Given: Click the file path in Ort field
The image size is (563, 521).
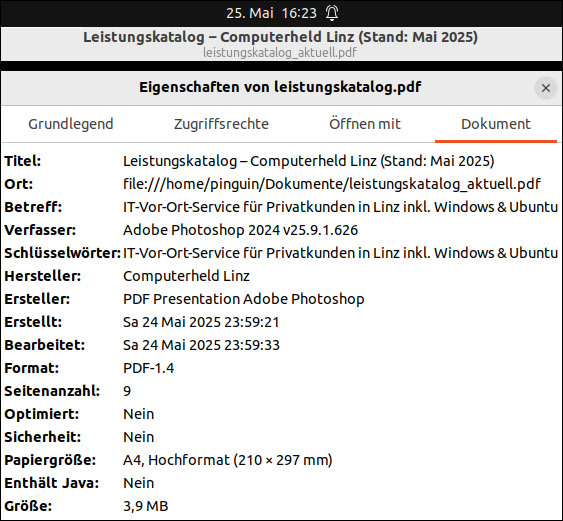Looking at the screenshot, I should pos(332,184).
